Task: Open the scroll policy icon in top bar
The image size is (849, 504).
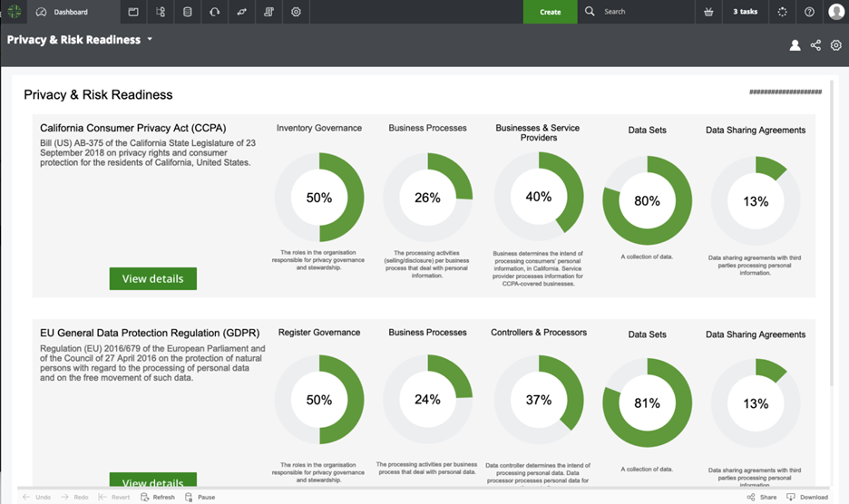Action: [268, 12]
